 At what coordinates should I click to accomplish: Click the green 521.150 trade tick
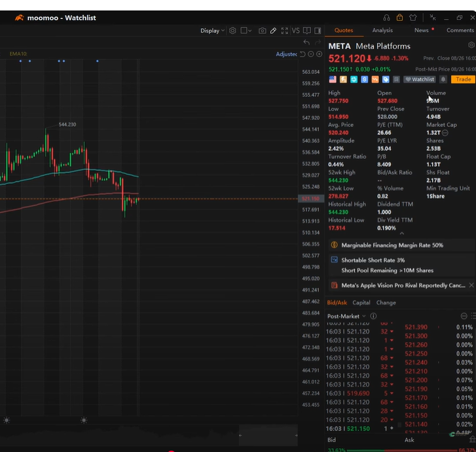coord(360,428)
